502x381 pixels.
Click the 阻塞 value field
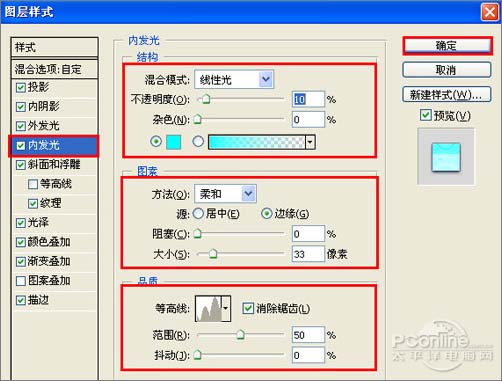point(308,234)
